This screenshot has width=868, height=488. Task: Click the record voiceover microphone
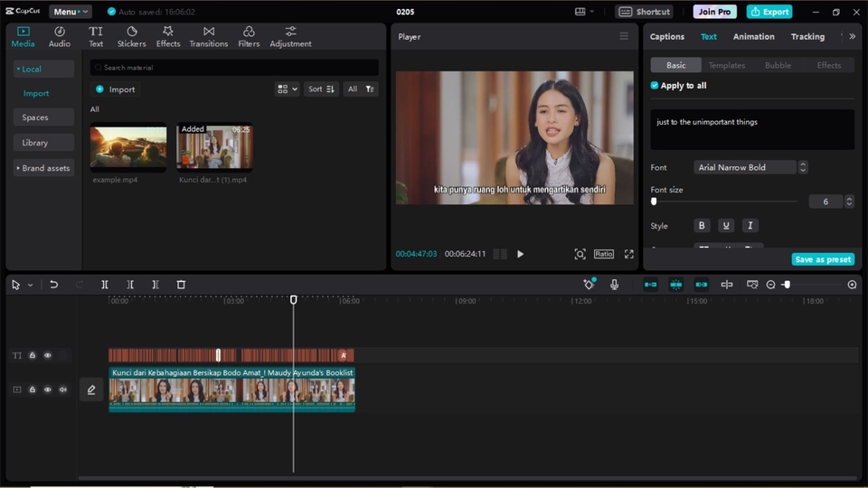pyautogui.click(x=614, y=285)
